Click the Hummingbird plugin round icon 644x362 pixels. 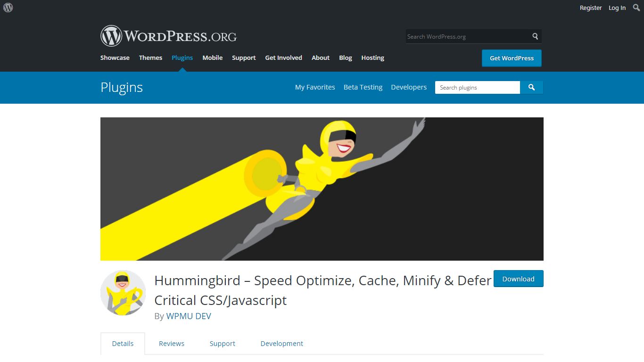(x=123, y=293)
